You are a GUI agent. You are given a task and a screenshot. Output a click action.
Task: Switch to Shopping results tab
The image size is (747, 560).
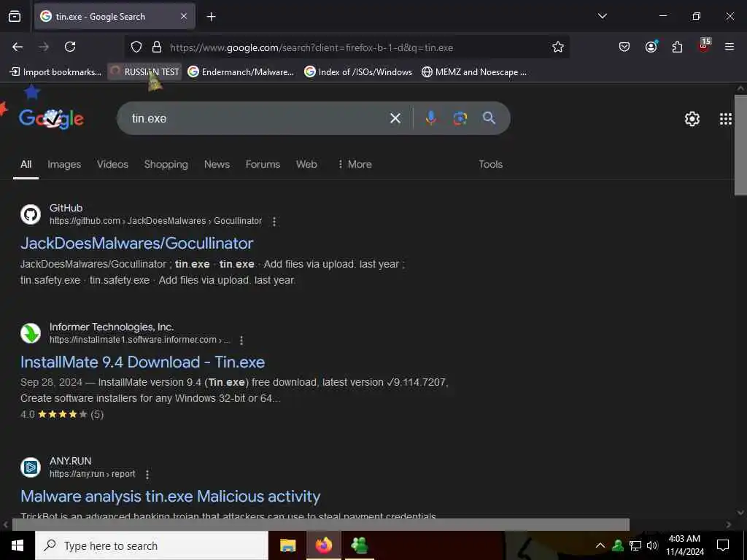coord(166,164)
